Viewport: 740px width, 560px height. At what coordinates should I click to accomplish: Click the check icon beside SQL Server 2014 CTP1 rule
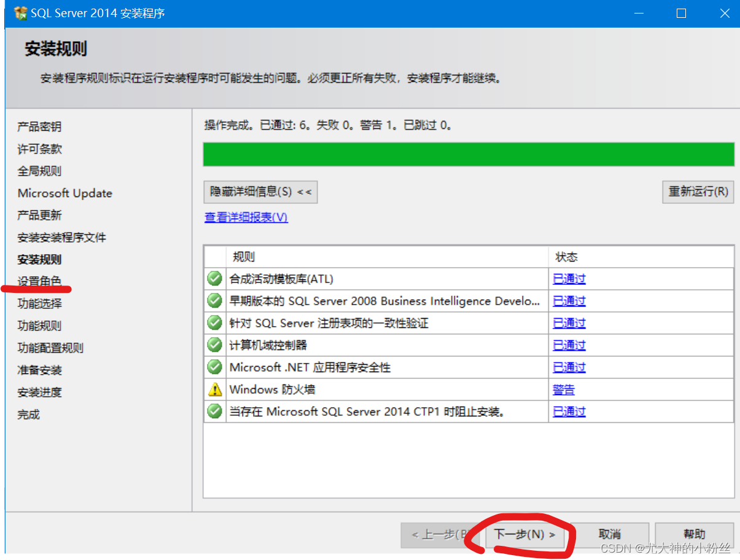click(x=214, y=411)
